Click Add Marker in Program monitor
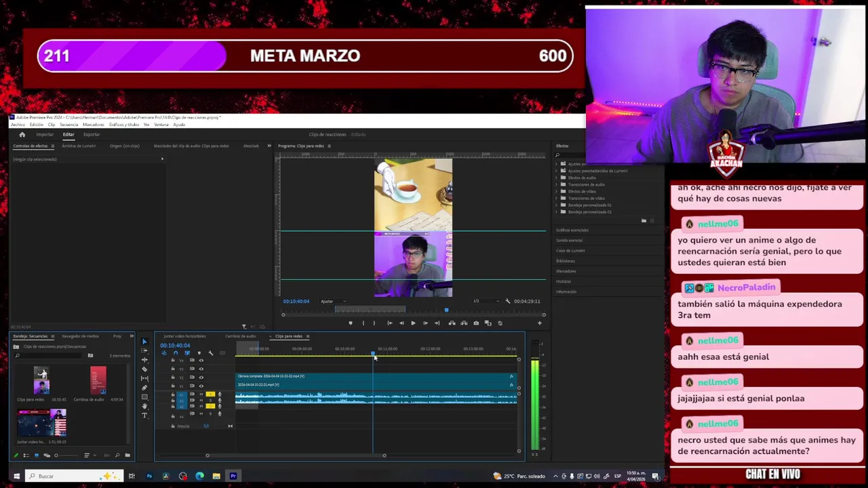The image size is (868, 488). 351,323
